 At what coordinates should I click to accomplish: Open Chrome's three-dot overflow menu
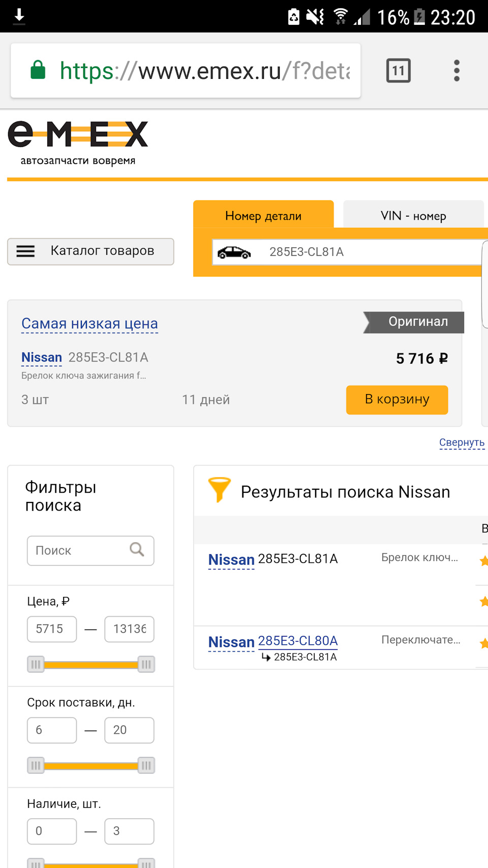(x=456, y=71)
